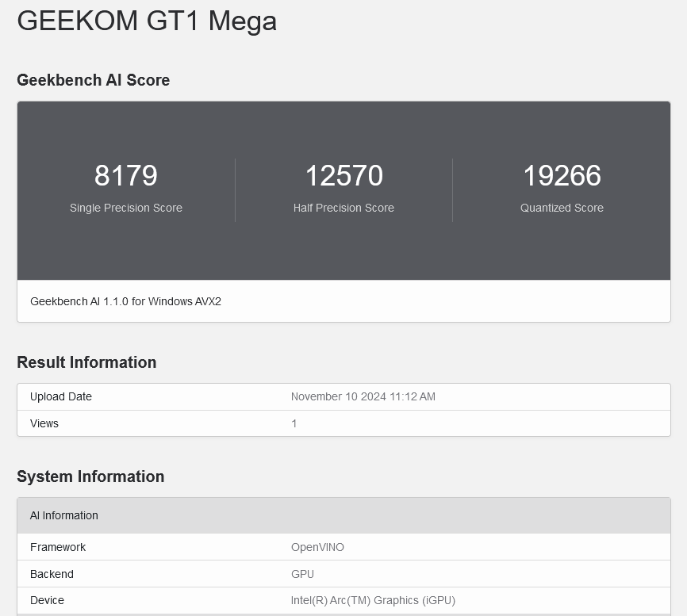Viewport: 687px width, 616px height.
Task: Click Geekbench AI 1.1.0 version text
Action: point(126,301)
